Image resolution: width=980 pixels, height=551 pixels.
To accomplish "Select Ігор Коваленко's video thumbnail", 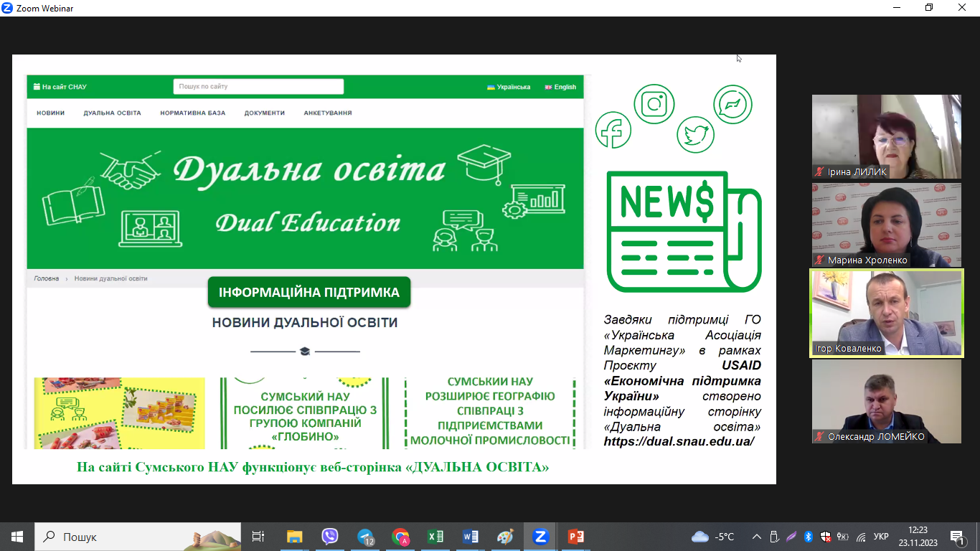I will pyautogui.click(x=886, y=313).
